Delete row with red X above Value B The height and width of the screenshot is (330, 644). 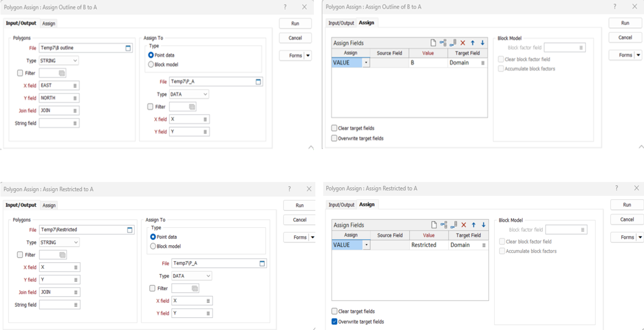463,43
